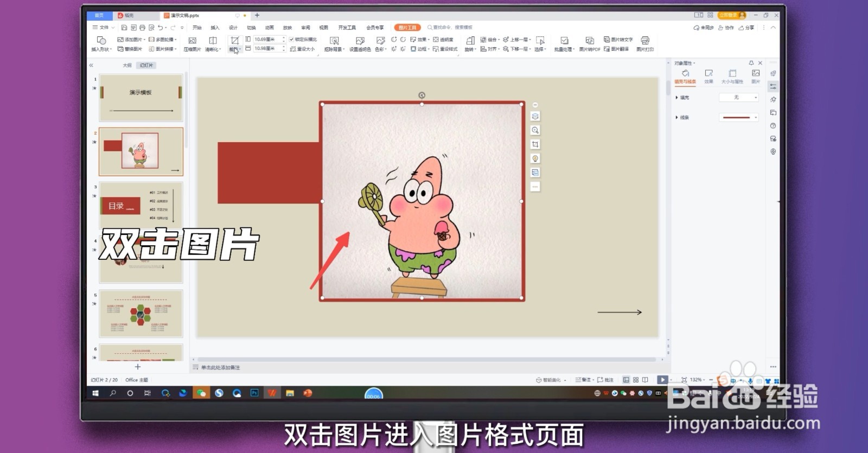Open 组合 group dropdown

click(x=489, y=40)
